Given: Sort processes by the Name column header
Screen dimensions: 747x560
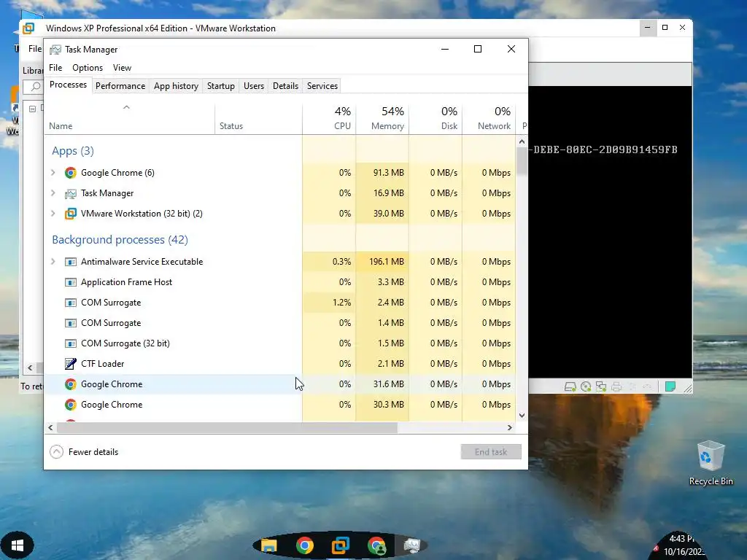Looking at the screenshot, I should coord(129,119).
